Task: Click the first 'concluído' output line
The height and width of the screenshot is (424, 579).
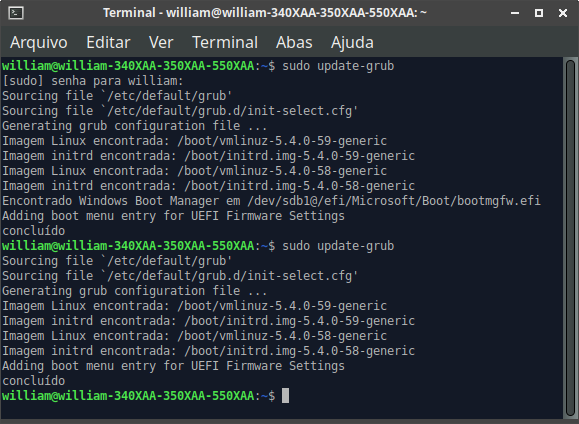Action: coord(34,231)
